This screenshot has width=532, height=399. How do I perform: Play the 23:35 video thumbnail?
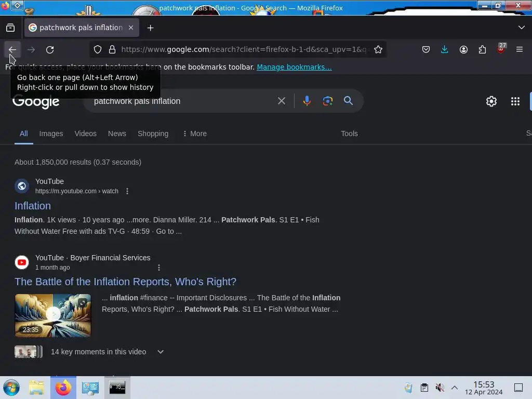coord(53,315)
